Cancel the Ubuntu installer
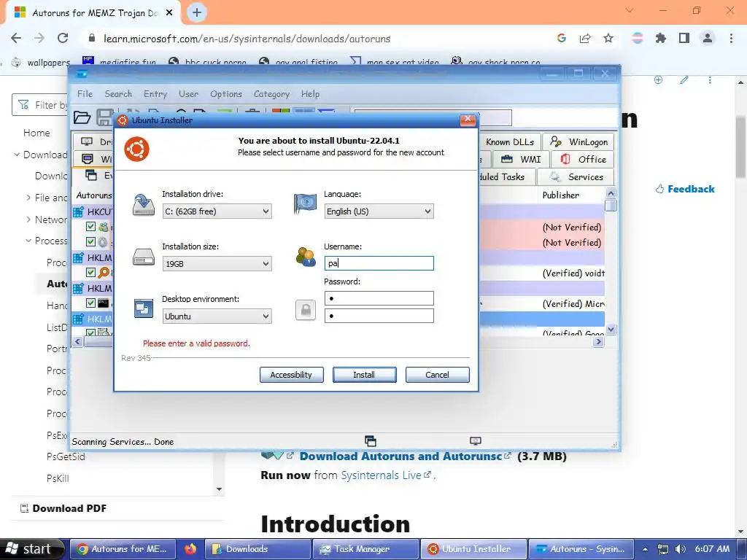The height and width of the screenshot is (560, 747). 437,375
